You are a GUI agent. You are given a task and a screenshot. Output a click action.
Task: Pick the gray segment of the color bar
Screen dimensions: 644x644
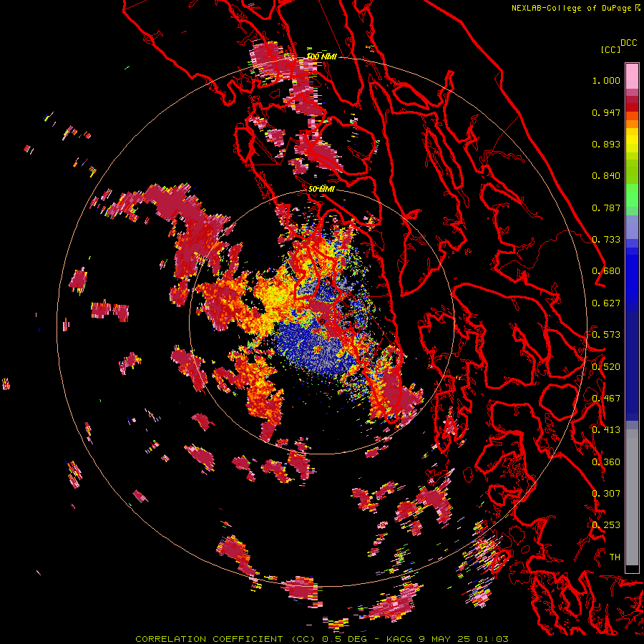(632, 497)
